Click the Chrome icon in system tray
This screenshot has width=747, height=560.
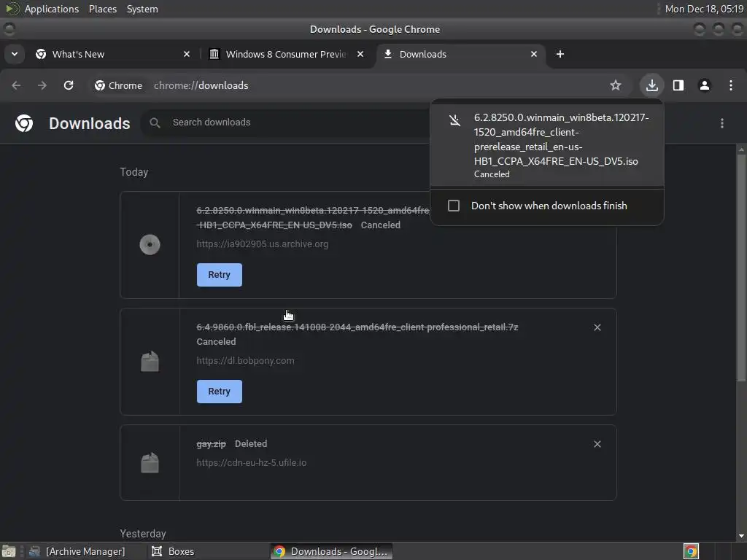click(691, 551)
